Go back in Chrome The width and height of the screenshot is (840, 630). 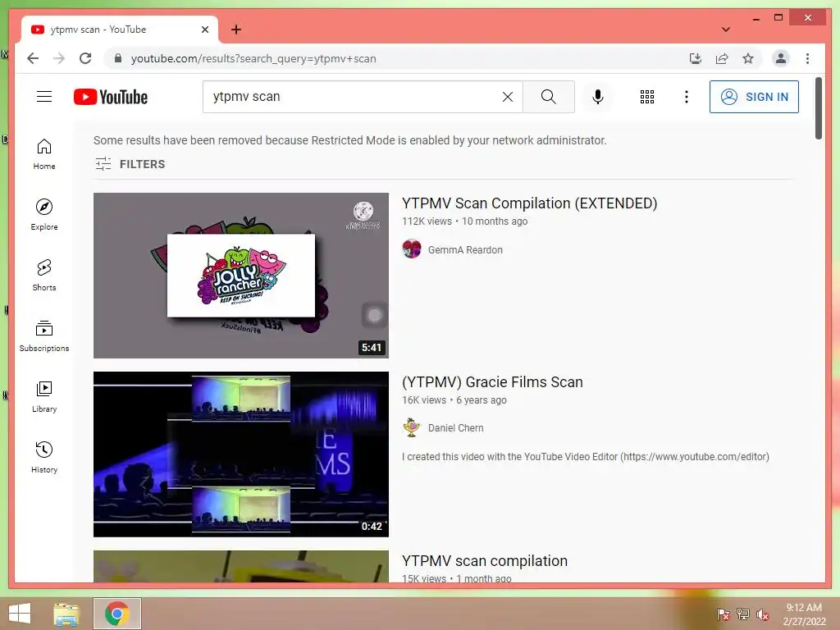coord(33,58)
